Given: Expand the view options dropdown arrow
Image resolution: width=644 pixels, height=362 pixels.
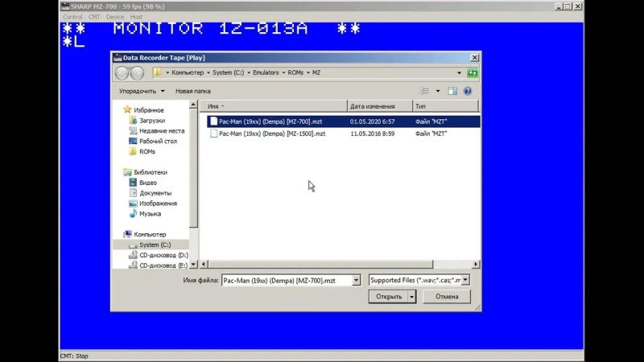Looking at the screenshot, I should click(438, 91).
